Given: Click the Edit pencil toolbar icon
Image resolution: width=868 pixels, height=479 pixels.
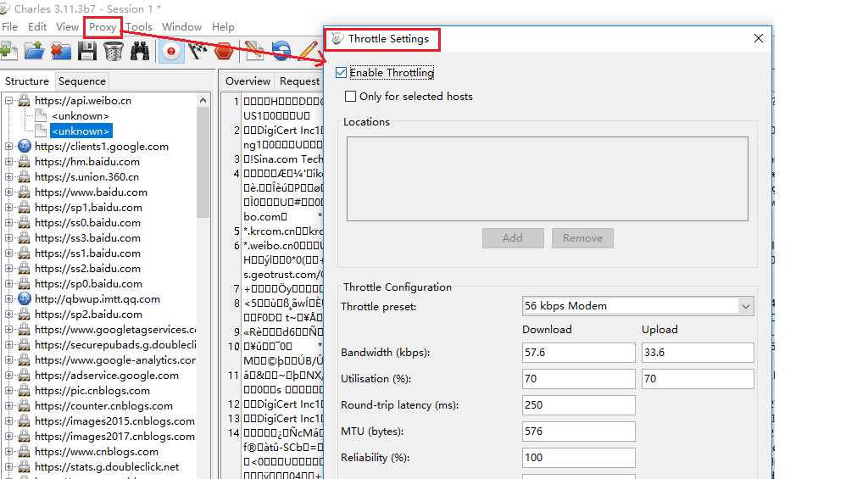Looking at the screenshot, I should coord(308,51).
